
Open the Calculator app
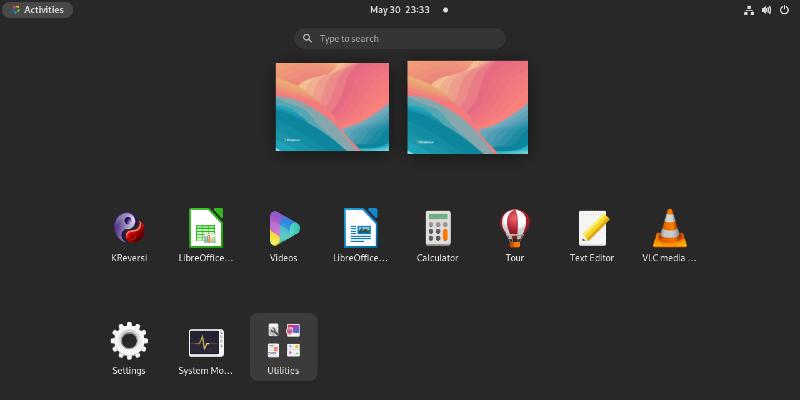tap(437, 229)
